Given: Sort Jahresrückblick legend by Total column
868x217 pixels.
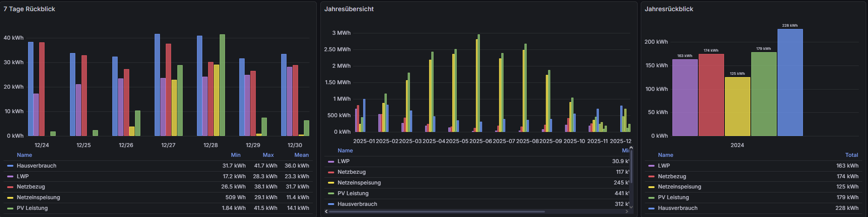Looking at the screenshot, I should coord(852,155).
